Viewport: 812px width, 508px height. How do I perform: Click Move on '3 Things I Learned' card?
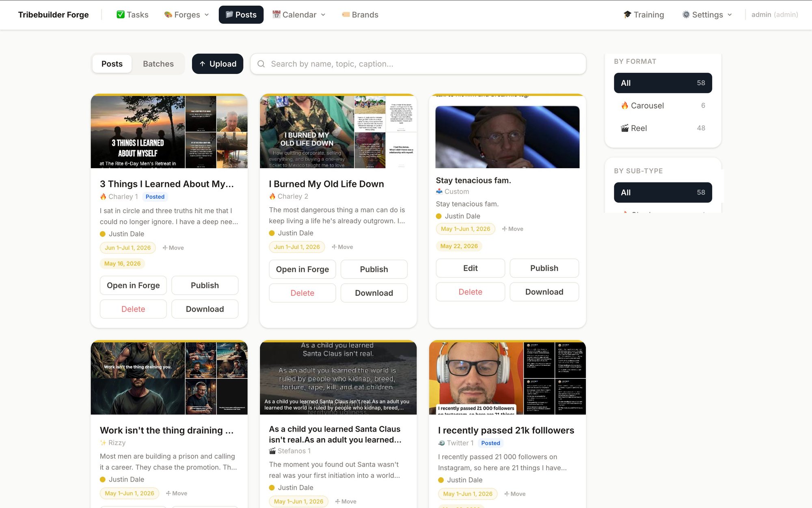pyautogui.click(x=173, y=248)
